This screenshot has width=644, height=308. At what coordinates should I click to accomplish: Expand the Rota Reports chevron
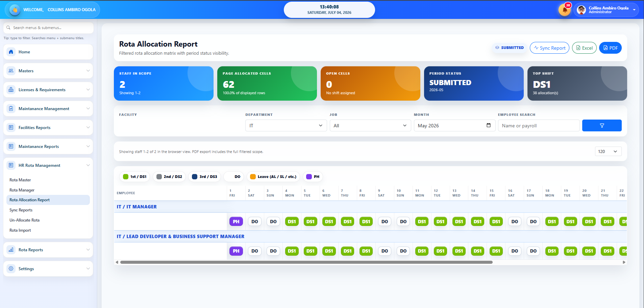88,250
